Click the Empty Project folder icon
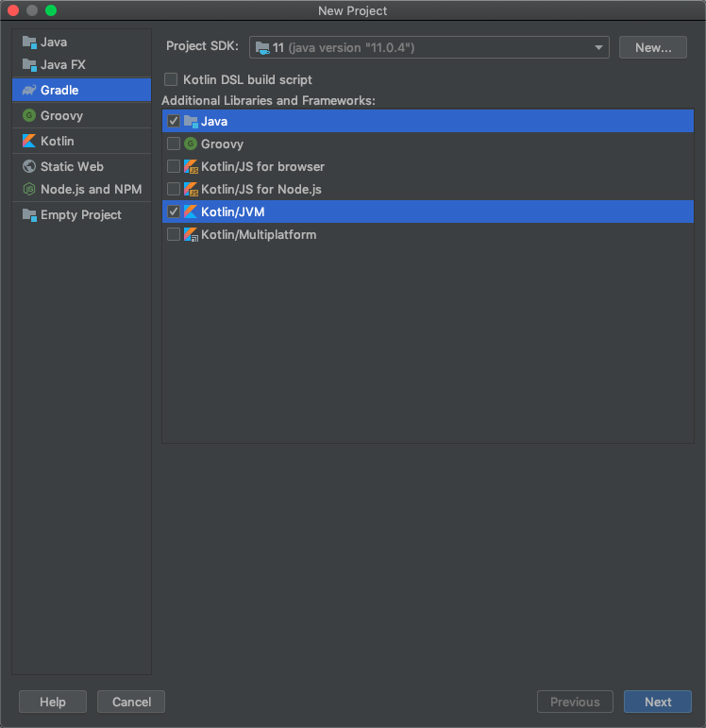The width and height of the screenshot is (706, 728). [x=29, y=215]
